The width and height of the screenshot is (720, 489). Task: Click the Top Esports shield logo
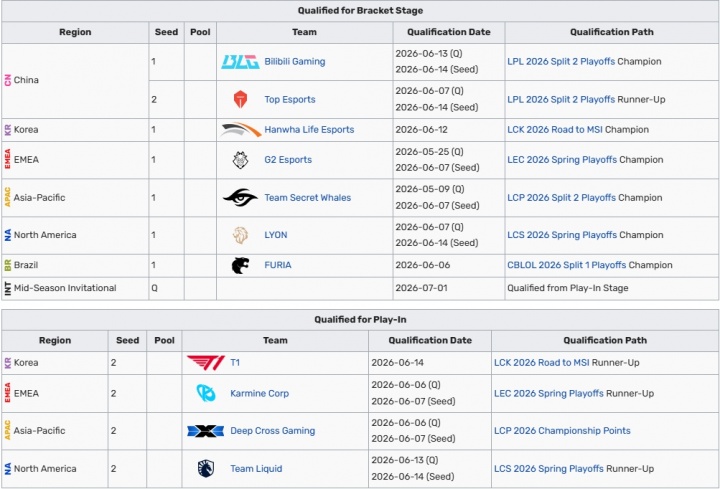tap(240, 99)
